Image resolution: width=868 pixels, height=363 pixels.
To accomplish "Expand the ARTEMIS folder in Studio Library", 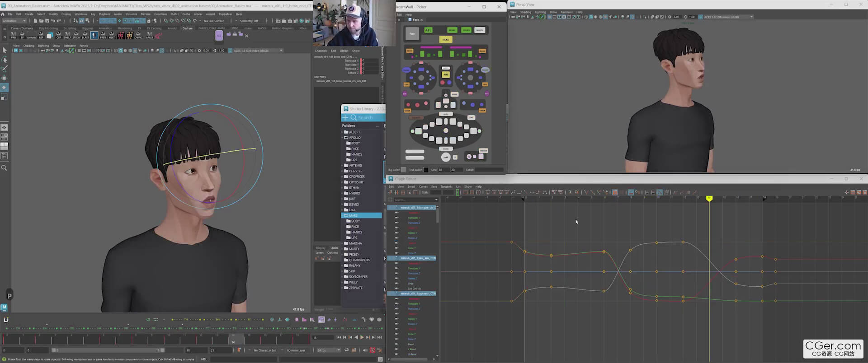I will click(x=342, y=166).
